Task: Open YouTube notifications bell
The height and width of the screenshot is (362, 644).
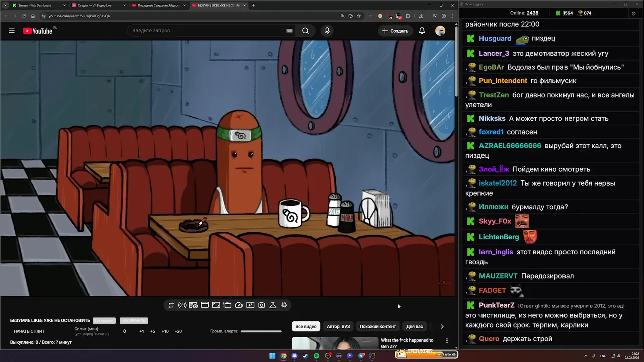Action: (422, 31)
